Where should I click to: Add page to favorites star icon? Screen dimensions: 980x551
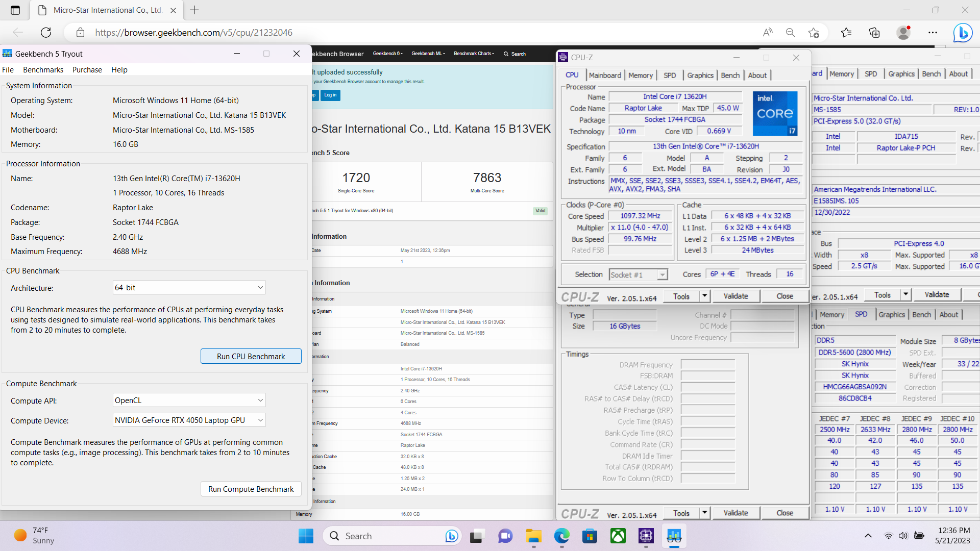tap(814, 33)
